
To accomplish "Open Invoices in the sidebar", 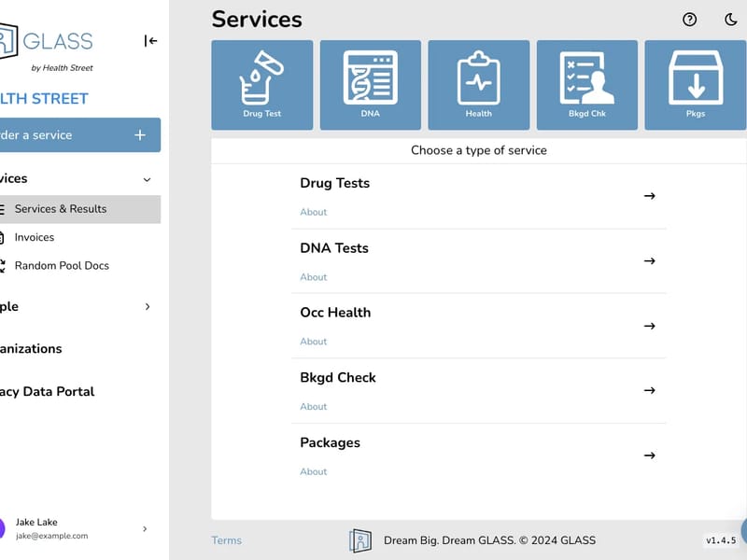I will coord(35,237).
